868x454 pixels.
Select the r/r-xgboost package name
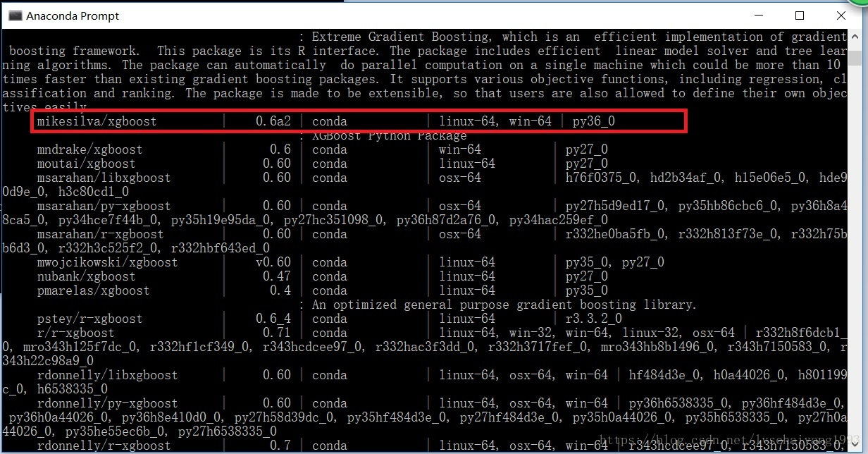pyautogui.click(x=76, y=333)
